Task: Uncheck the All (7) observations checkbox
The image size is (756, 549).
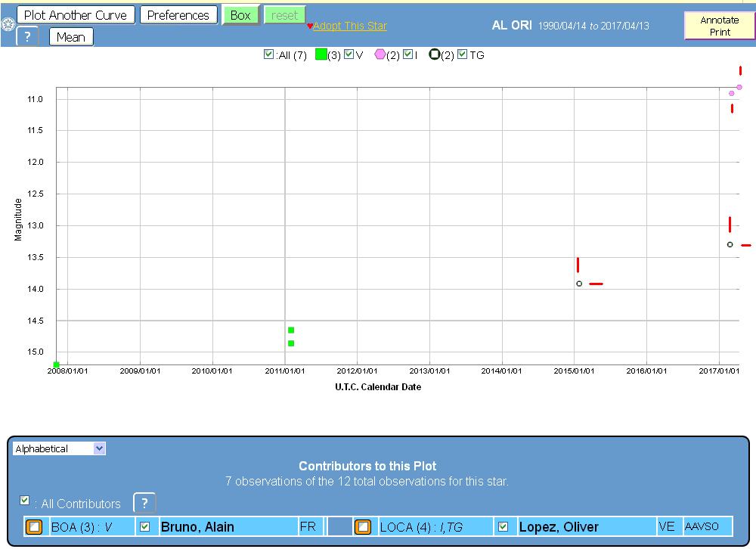Action: pyautogui.click(x=268, y=54)
